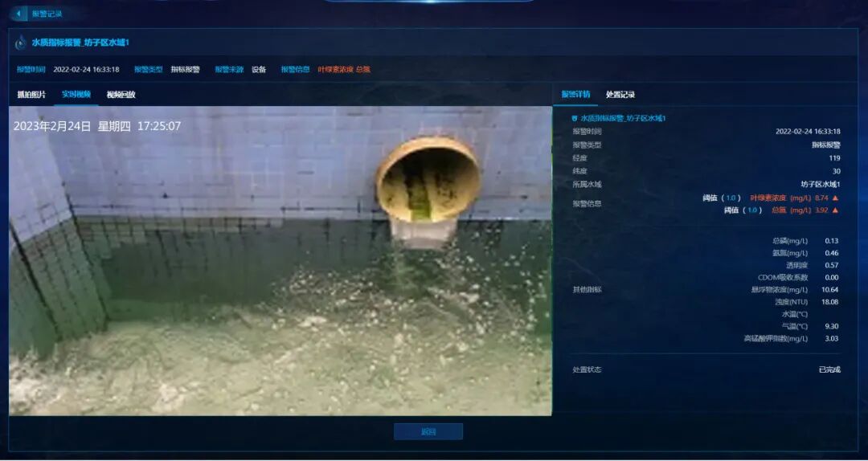Click the 设备 alarm source value
868x461 pixels.
(259, 70)
